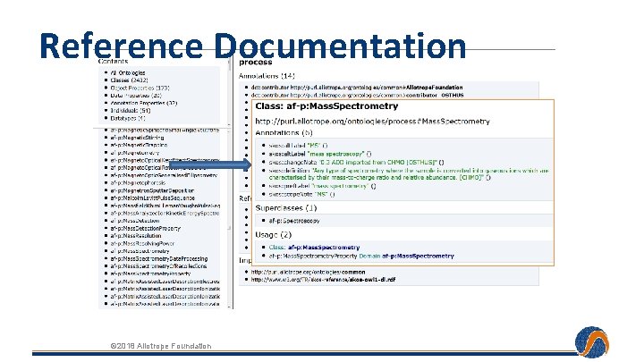Open the Data Properties contents link
This screenshot has height=362, width=644.
(136, 96)
